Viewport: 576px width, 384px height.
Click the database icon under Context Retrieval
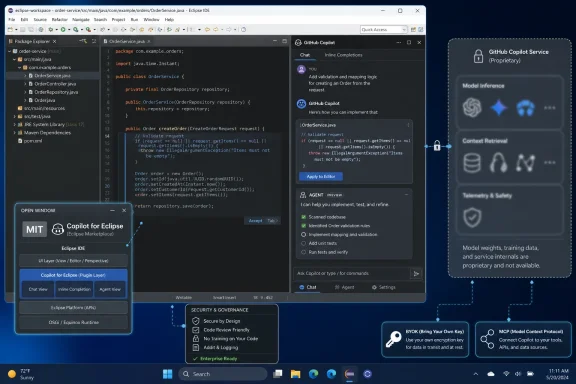click(472, 163)
